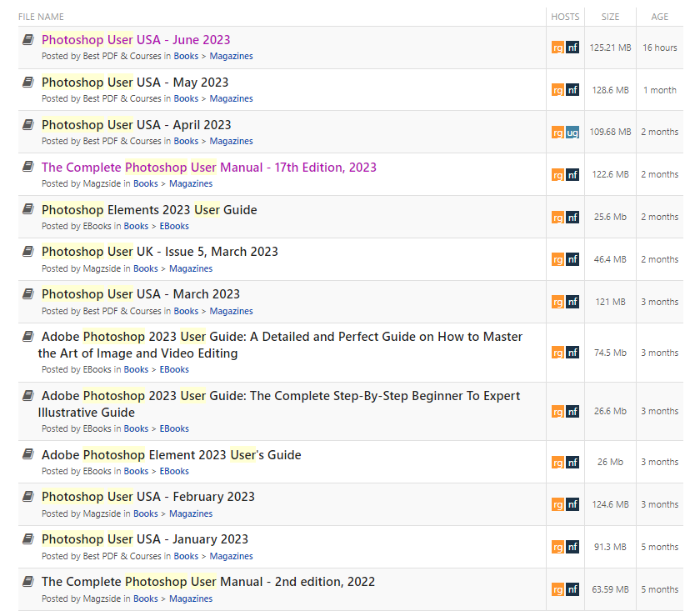The width and height of the screenshot is (700, 611).
Task: Click the rg host icon for the 26.6 Mb guide row
Action: tap(557, 411)
